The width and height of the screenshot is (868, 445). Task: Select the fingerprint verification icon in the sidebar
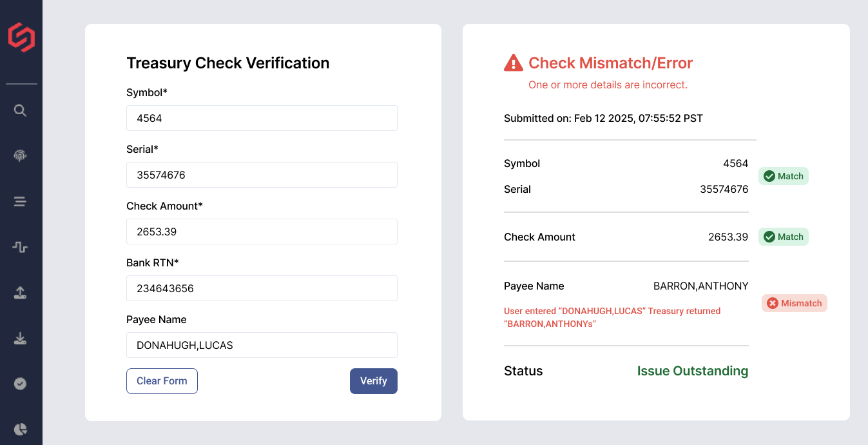pos(20,155)
